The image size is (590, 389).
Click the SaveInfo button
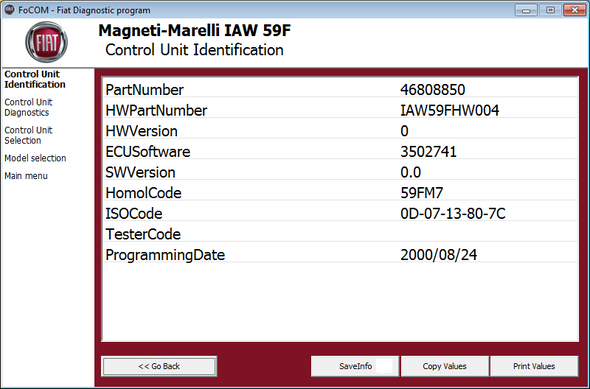[355, 366]
